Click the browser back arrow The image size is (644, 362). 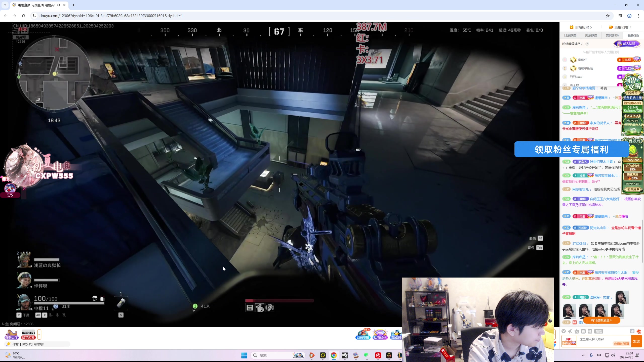(6, 16)
